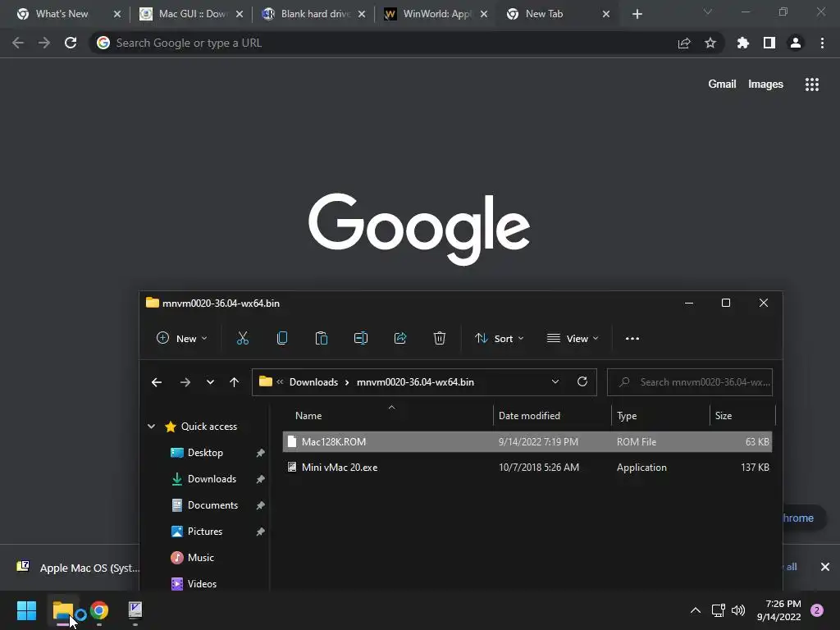Sort by the Type column header
840x630 pixels.
626,416
